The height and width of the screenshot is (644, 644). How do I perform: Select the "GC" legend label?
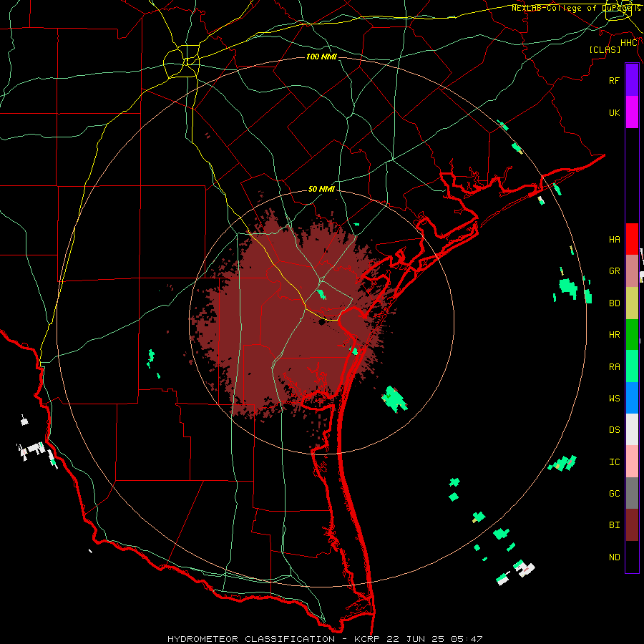(x=614, y=494)
